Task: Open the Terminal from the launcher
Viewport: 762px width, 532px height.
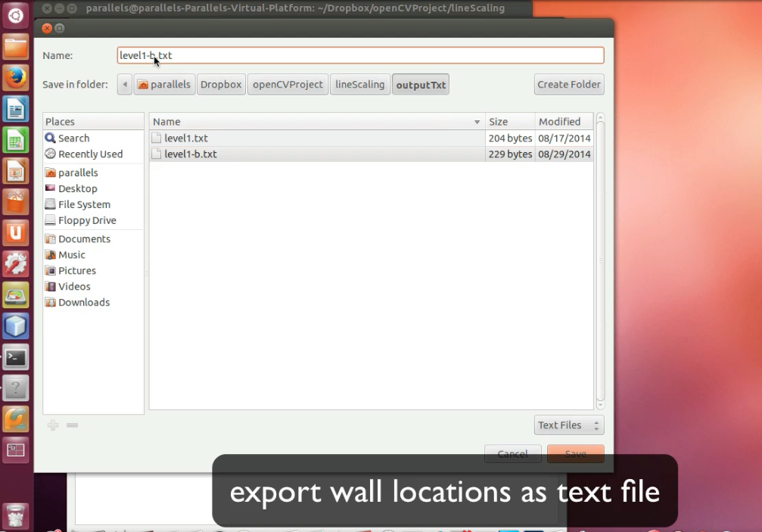Action: 15,356
